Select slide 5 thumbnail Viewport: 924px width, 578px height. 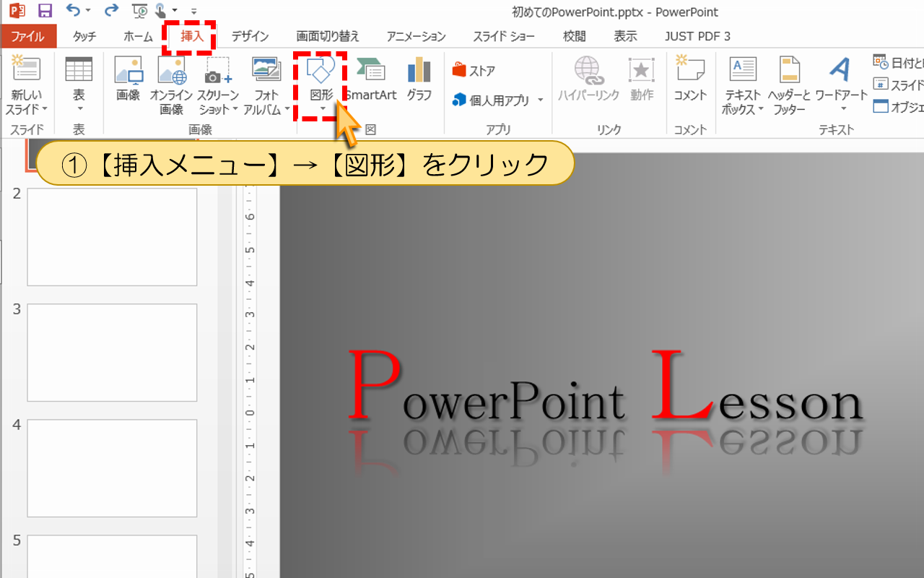(112, 556)
